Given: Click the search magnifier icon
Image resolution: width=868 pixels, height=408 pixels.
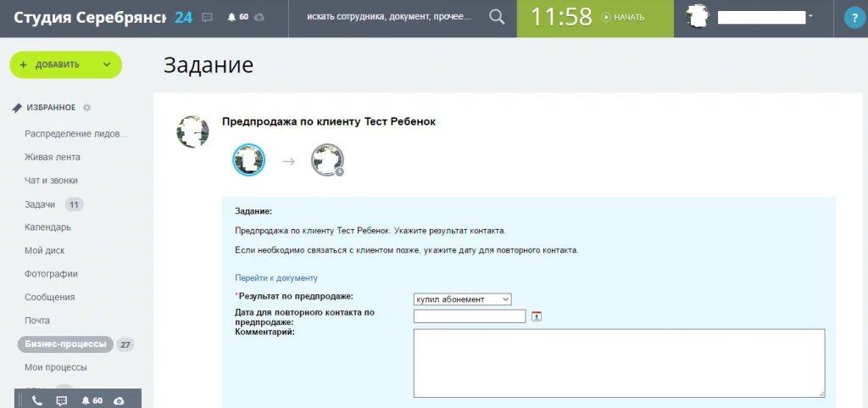Looking at the screenshot, I should (497, 17).
